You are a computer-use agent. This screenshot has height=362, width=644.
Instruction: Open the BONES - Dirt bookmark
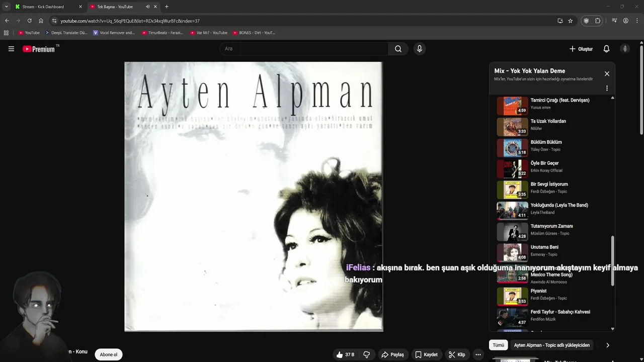pyautogui.click(x=254, y=33)
